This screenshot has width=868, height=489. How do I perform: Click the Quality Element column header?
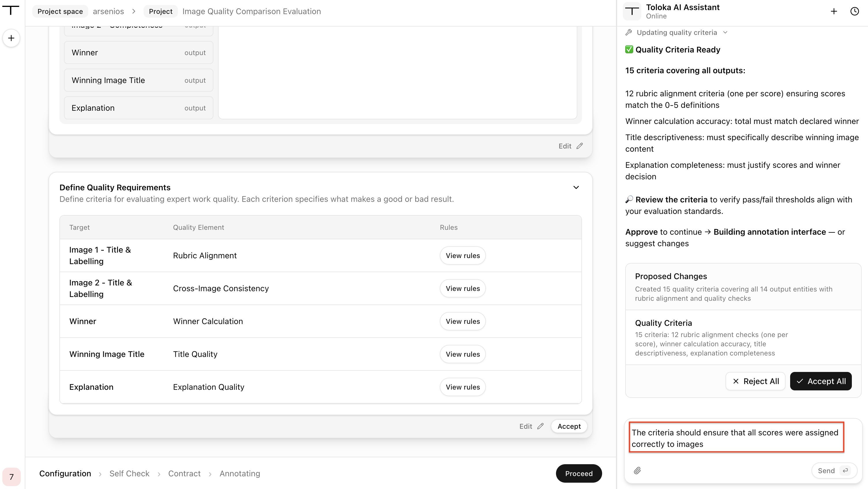198,227
